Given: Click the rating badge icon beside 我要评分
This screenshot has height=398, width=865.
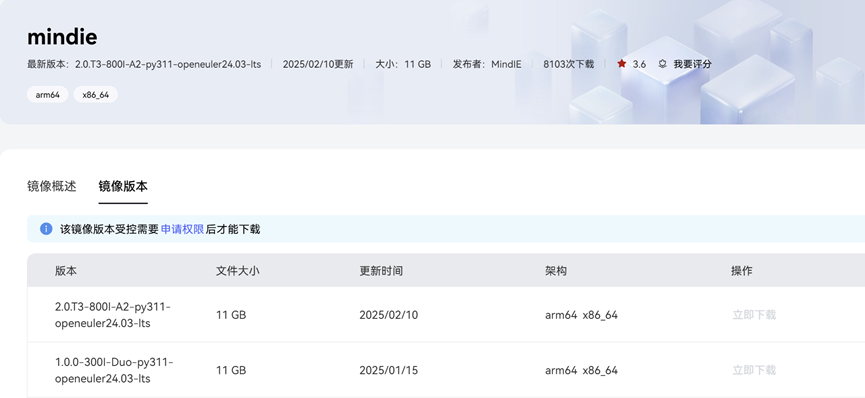Looking at the screenshot, I should [x=662, y=64].
